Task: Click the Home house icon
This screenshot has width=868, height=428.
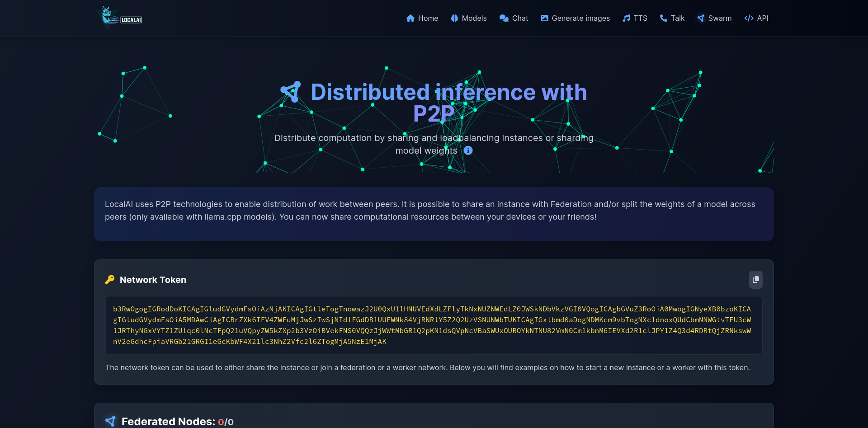Action: coord(410,18)
